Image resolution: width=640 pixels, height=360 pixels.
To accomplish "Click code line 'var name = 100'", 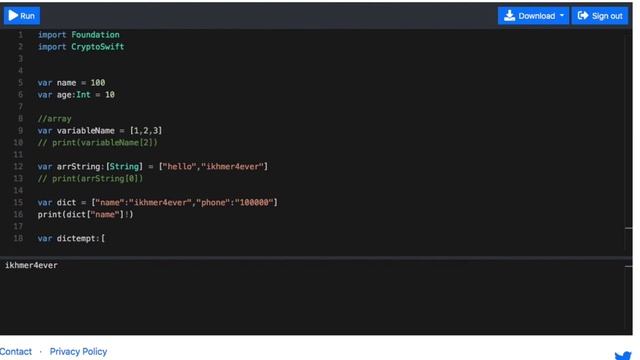I will point(71,82).
